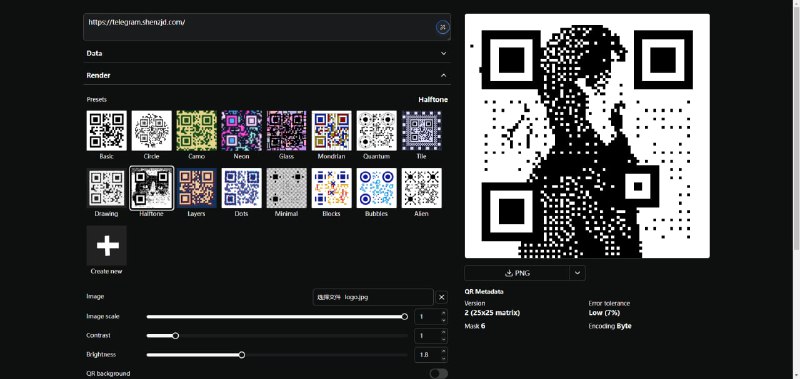
Task: Apply the Quantum preset
Action: tap(377, 131)
